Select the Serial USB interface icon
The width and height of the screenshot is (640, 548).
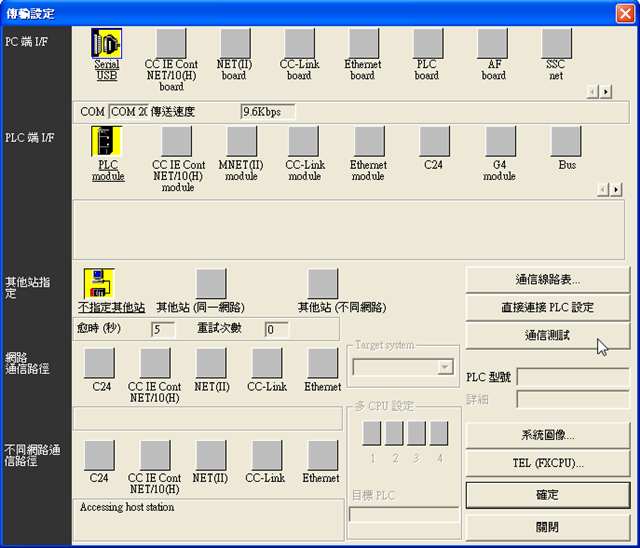106,44
